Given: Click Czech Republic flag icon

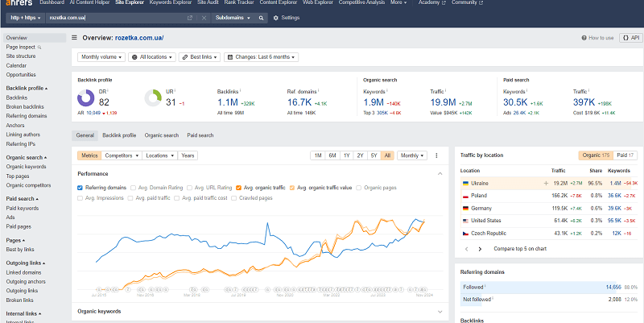Looking at the screenshot, I should [465, 234].
